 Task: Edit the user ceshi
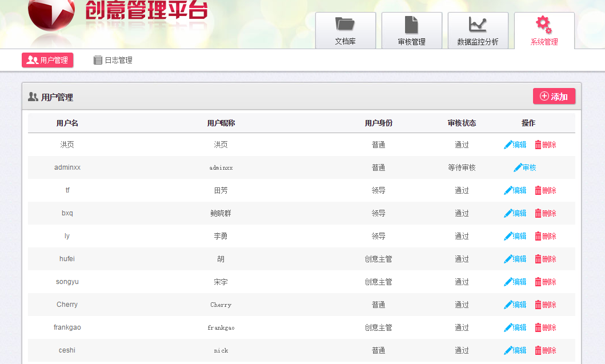(515, 350)
